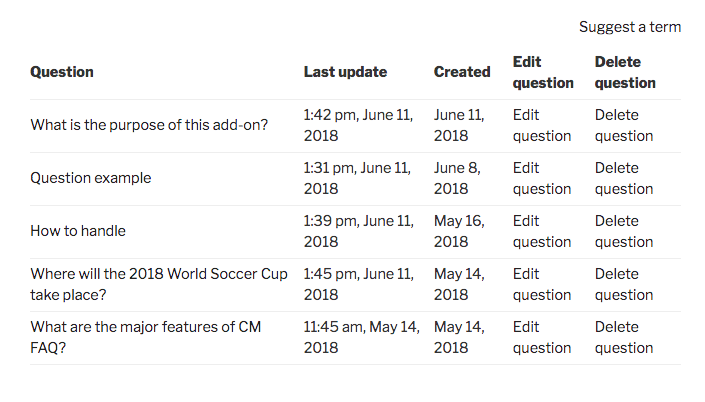This screenshot has width=705, height=402.
Task: Click the 'How to handle' row title
Action: pyautogui.click(x=78, y=231)
